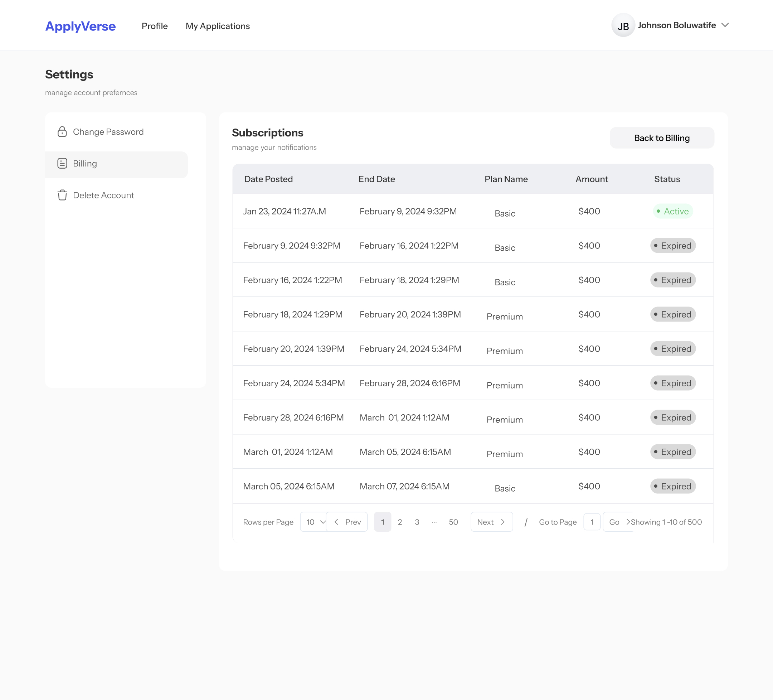Image resolution: width=773 pixels, height=700 pixels.
Task: Open the Profile nav link
Action: point(155,26)
